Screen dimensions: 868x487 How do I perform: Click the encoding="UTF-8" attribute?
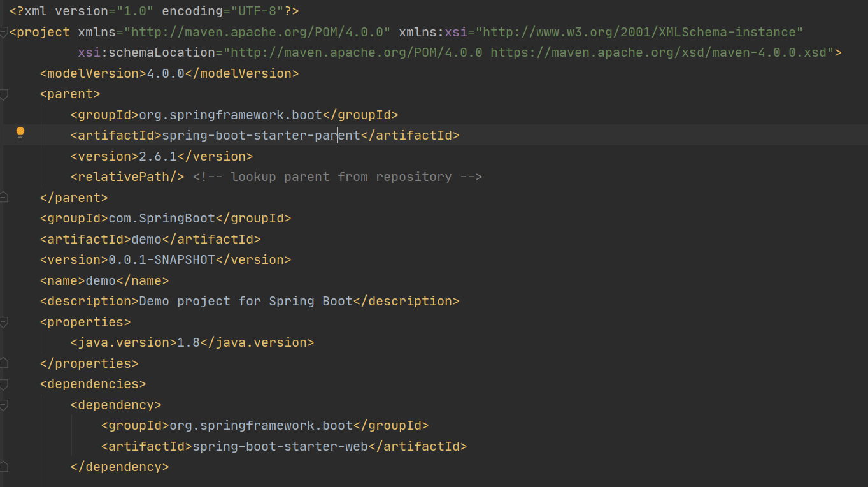223,11
